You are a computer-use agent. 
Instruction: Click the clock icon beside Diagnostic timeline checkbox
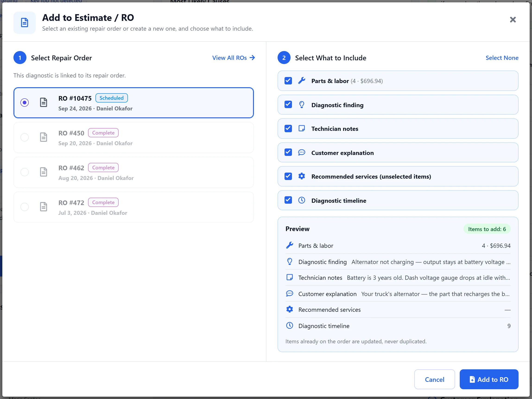[302, 200]
